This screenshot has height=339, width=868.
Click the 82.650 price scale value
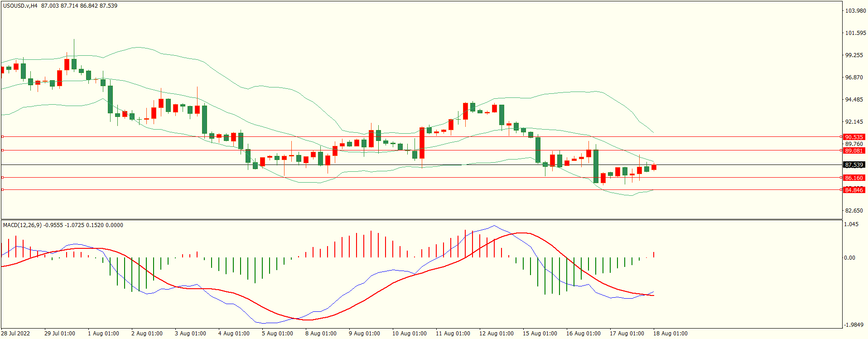tap(854, 211)
